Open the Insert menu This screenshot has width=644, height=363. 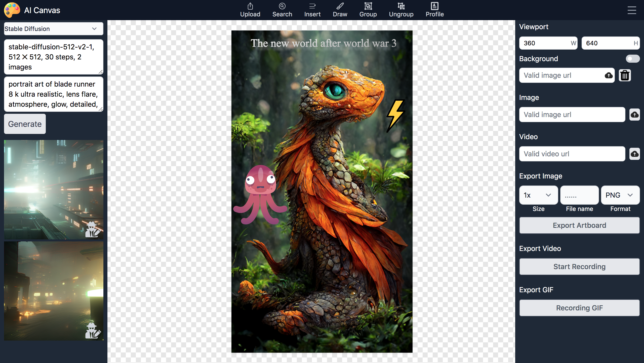(312, 10)
